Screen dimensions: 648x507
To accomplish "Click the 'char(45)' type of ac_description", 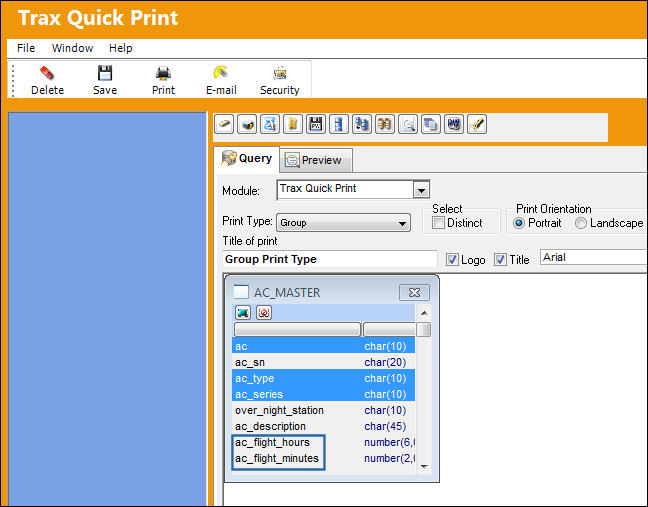I will tap(385, 426).
